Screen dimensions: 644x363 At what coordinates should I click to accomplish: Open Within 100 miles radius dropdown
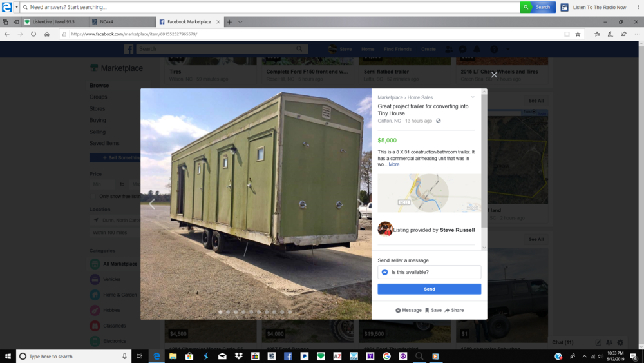[x=115, y=233]
